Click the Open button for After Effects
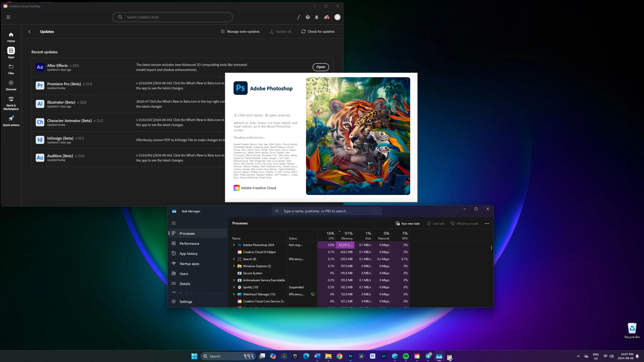 pos(320,67)
